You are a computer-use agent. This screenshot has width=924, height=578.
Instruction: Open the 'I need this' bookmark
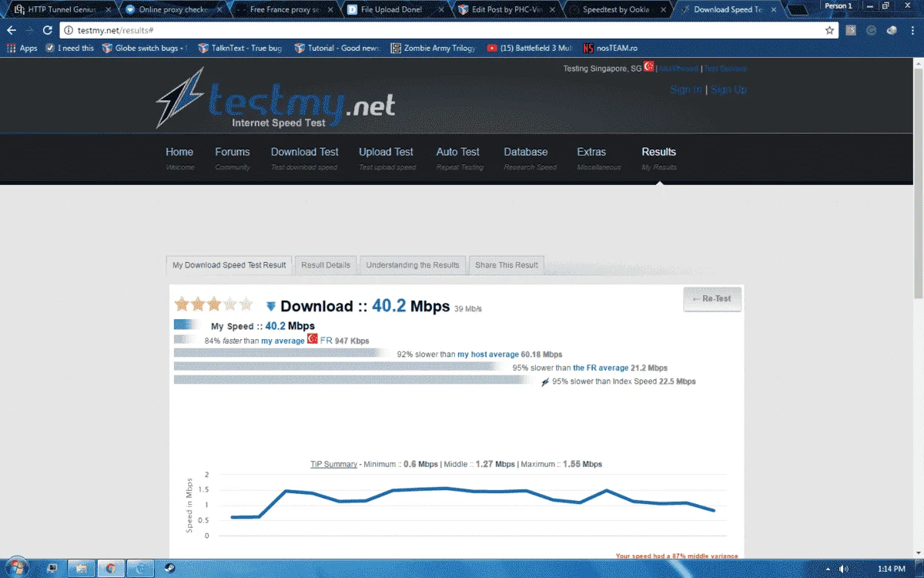pos(69,48)
